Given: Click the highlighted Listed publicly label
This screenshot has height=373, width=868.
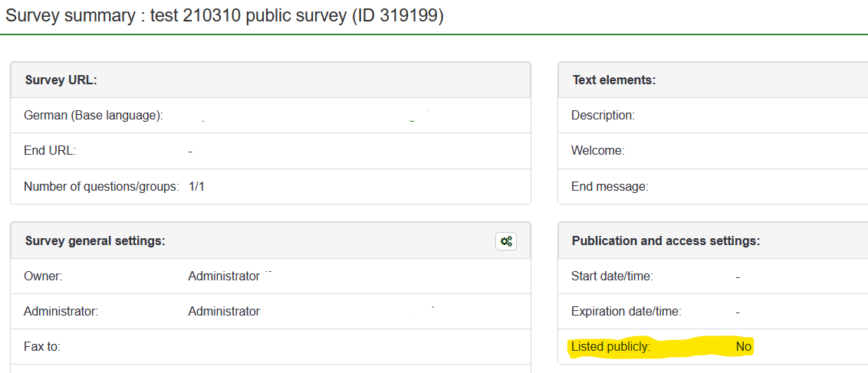Looking at the screenshot, I should click(x=611, y=346).
